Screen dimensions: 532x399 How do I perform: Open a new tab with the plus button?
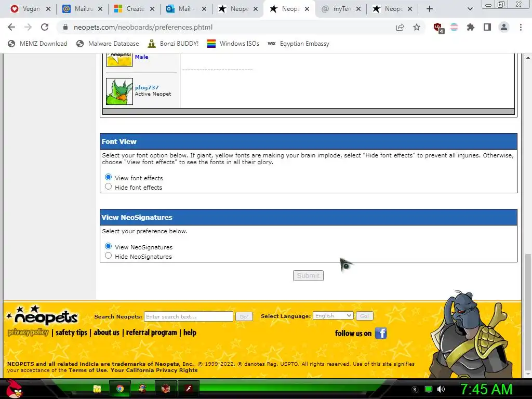[430, 9]
